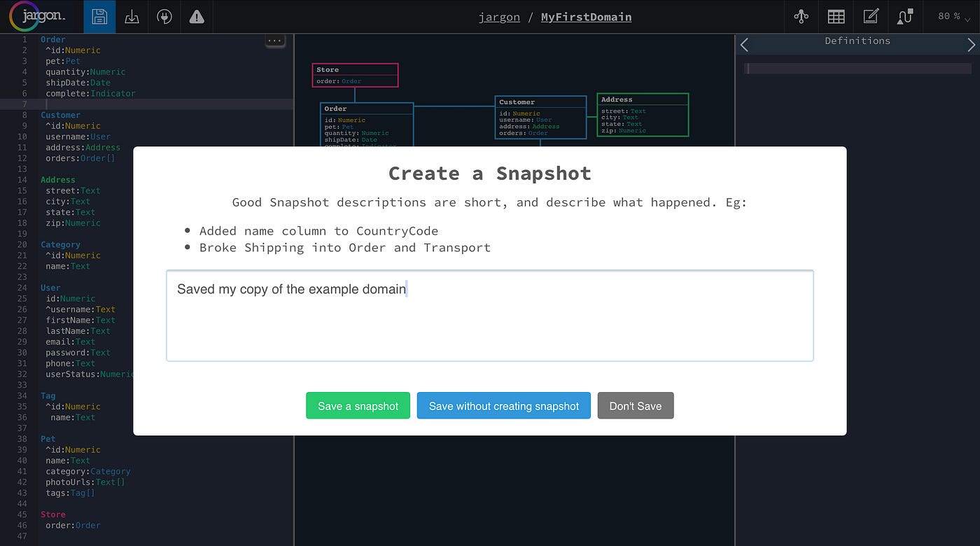This screenshot has width=980, height=546.
Task: Click the 'Added name column to CountryCode' example
Action: [318, 231]
